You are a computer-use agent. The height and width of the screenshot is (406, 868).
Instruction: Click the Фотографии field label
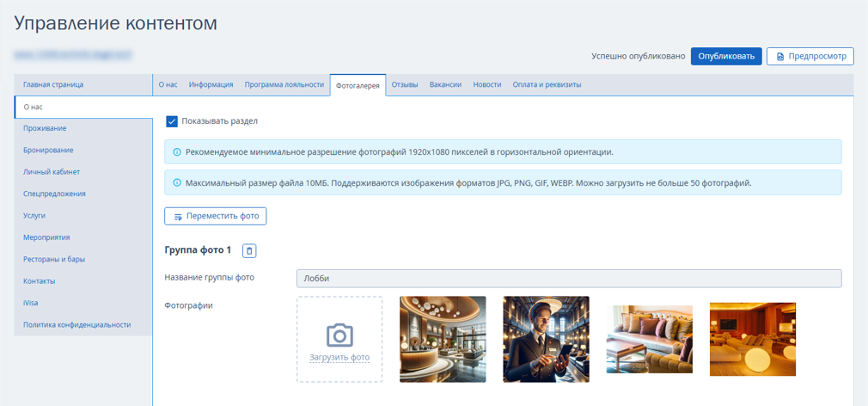tap(189, 304)
